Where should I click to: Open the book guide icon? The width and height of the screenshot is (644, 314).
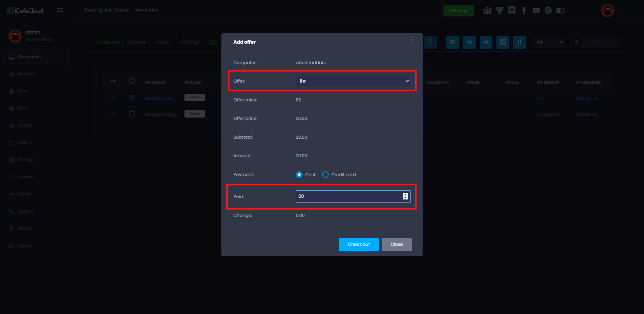(560, 10)
